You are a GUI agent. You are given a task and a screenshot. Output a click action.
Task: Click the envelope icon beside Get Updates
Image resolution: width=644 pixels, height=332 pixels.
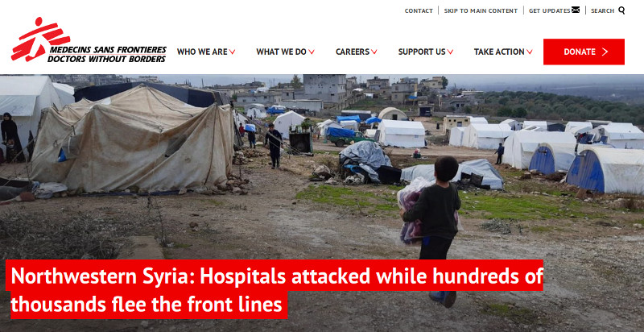576,10
